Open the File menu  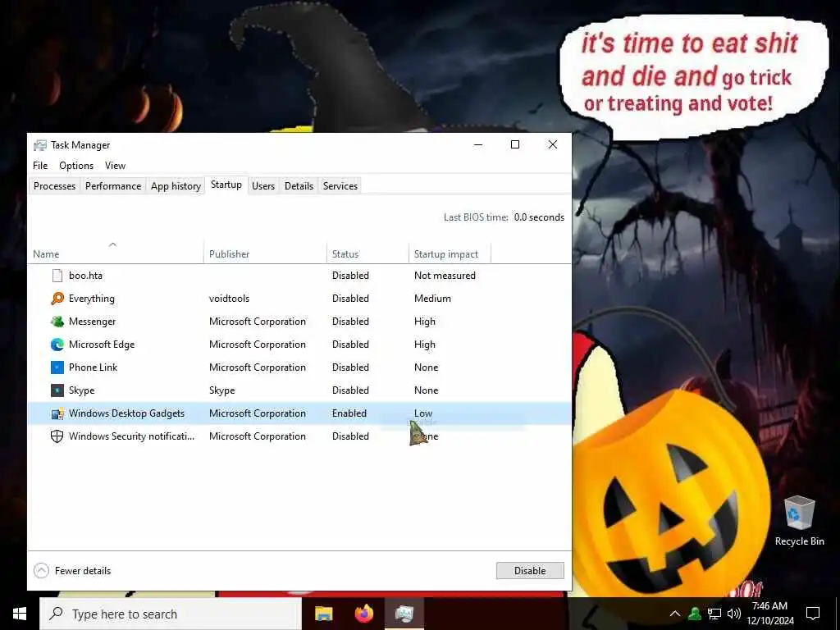tap(40, 166)
